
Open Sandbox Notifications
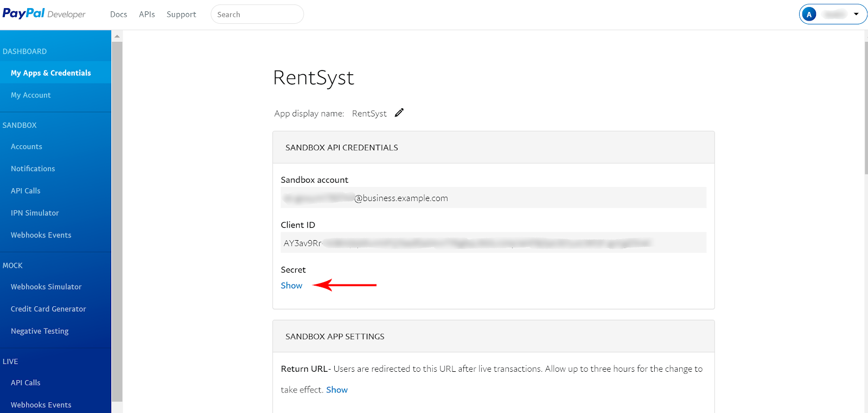pyautogui.click(x=33, y=169)
